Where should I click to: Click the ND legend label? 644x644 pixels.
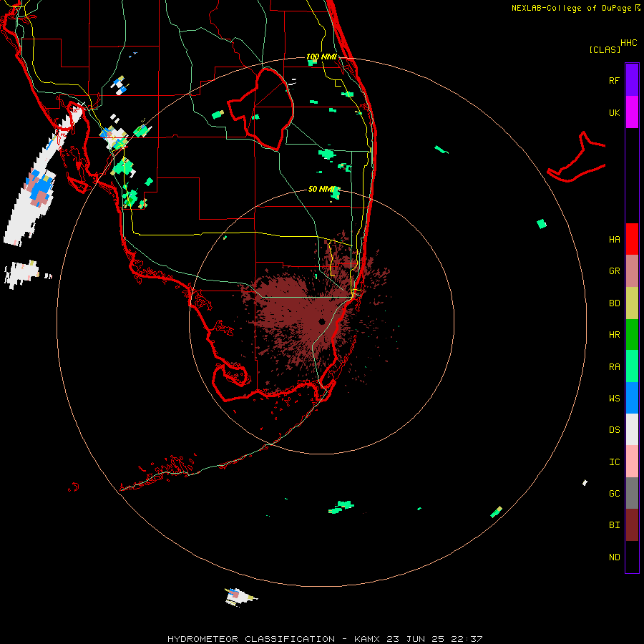pos(614,557)
